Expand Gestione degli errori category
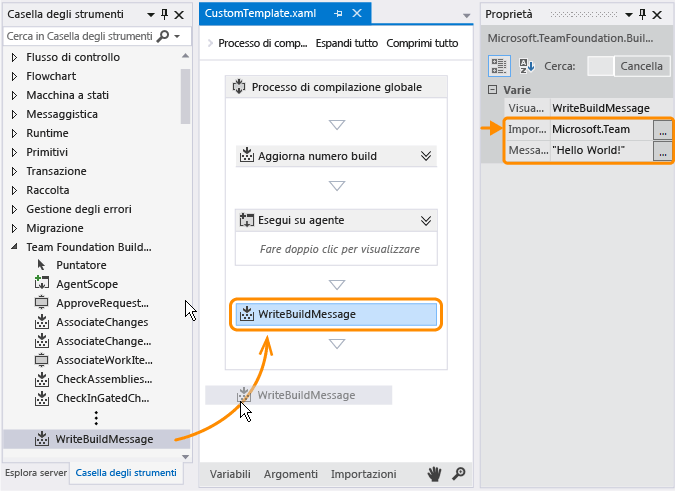675x491 pixels. (x=14, y=209)
